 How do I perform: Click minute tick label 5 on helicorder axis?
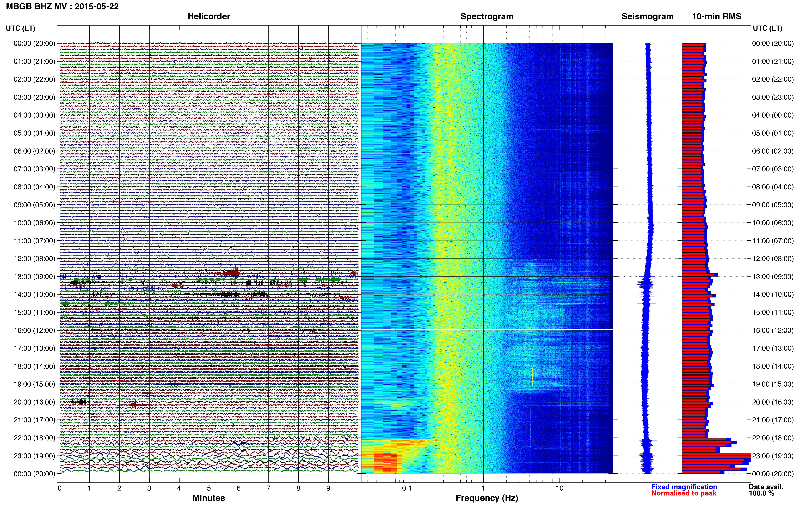(x=209, y=488)
